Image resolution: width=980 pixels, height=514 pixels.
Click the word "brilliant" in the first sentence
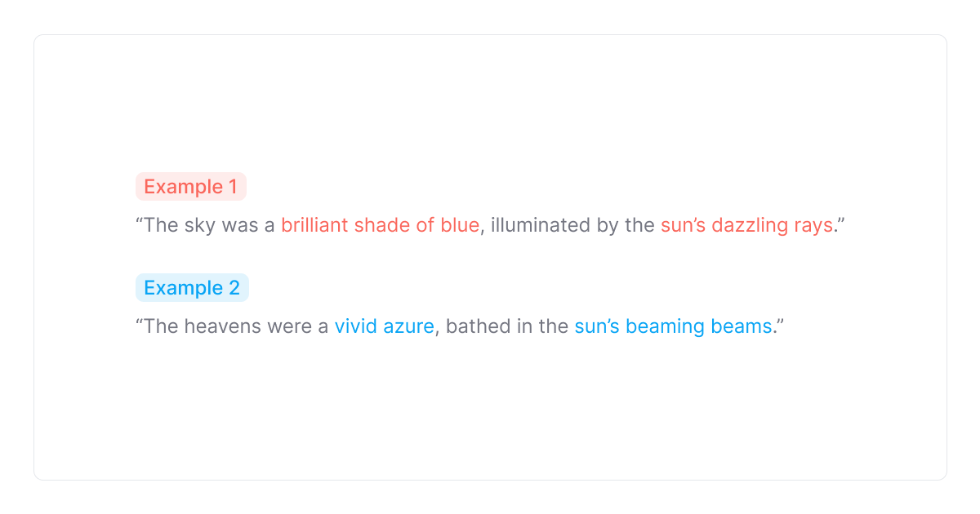point(314,225)
